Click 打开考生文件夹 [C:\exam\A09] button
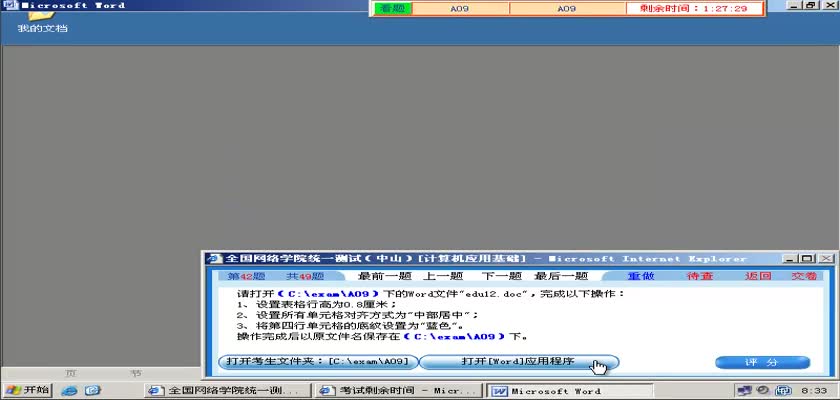The height and width of the screenshot is (400, 840). coord(318,362)
